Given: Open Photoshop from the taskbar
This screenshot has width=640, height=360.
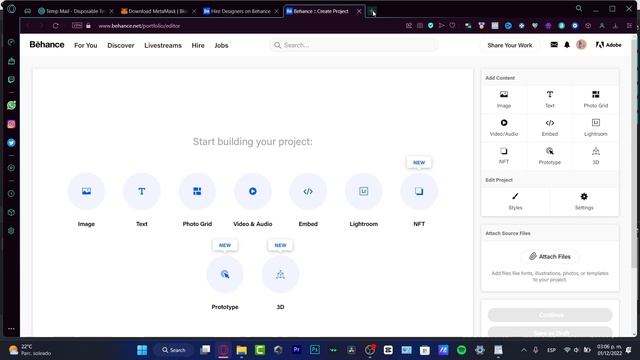Looking at the screenshot, I should click(x=315, y=350).
